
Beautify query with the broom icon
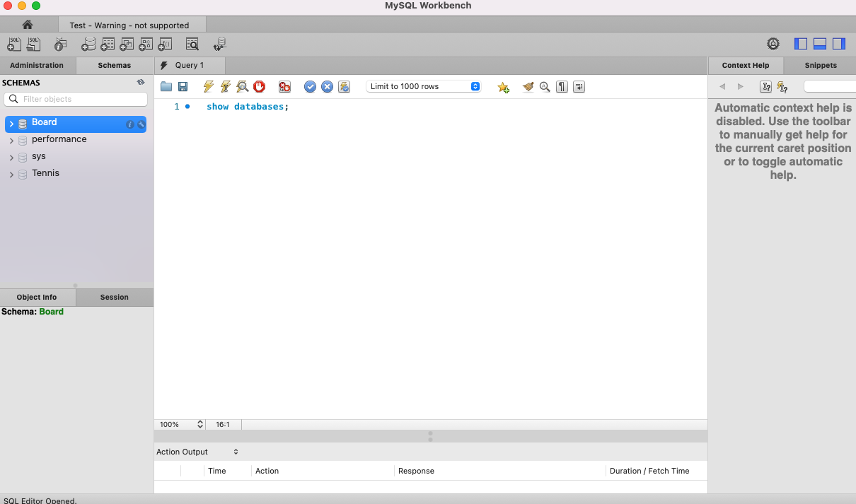(528, 87)
